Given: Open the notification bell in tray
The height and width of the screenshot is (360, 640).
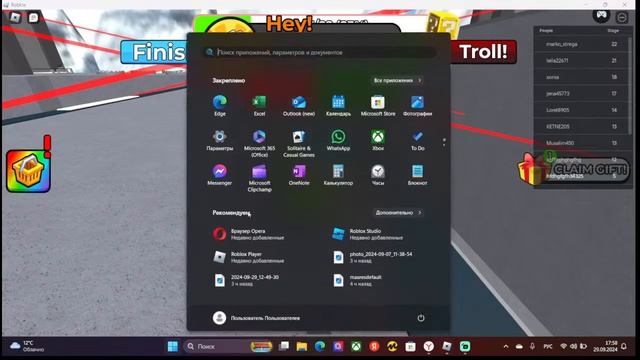Looking at the screenshot, I should (624, 346).
